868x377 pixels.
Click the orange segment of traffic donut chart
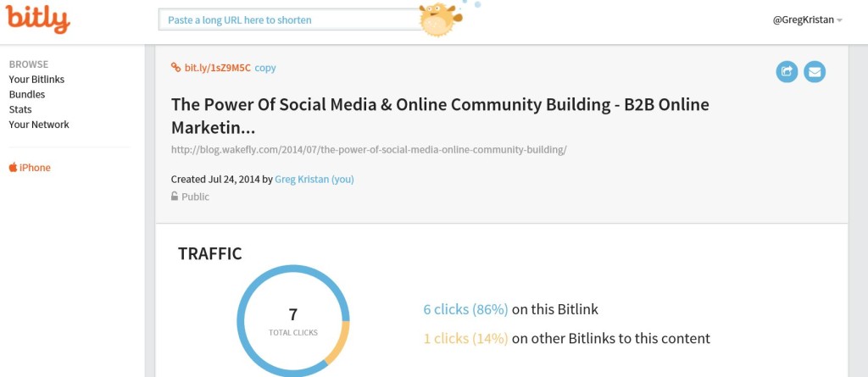coord(337,342)
